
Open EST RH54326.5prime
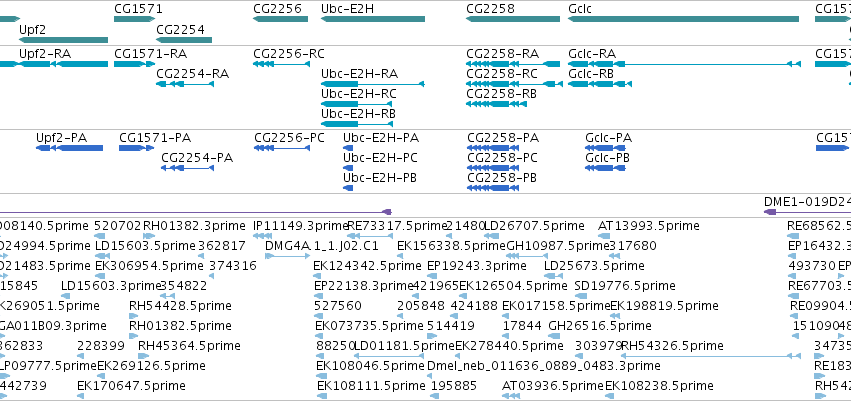pos(712,356)
